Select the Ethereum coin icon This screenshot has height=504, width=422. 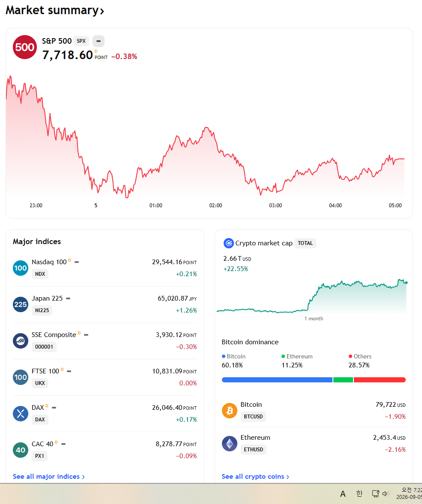[x=230, y=444]
